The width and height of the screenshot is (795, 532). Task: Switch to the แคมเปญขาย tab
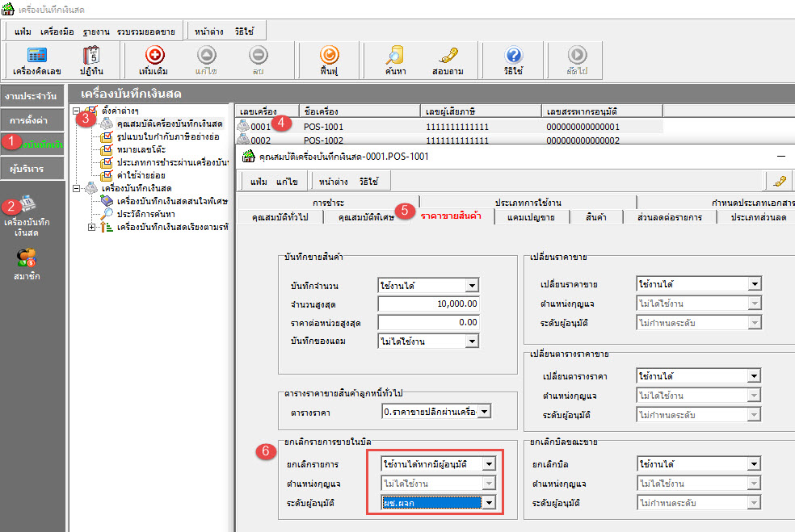530,217
